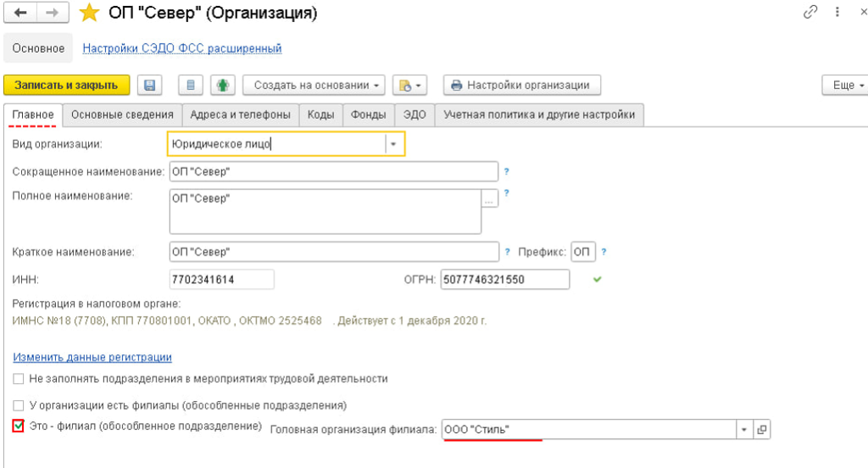Open the Учетная политика и другие настройки tab
The height and width of the screenshot is (468, 868).
coord(538,114)
